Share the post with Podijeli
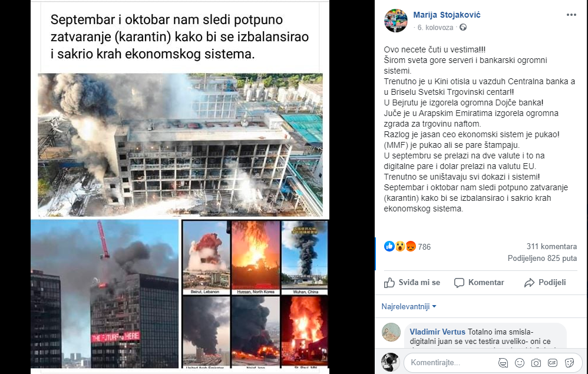This screenshot has width=588, height=374. 545,283
